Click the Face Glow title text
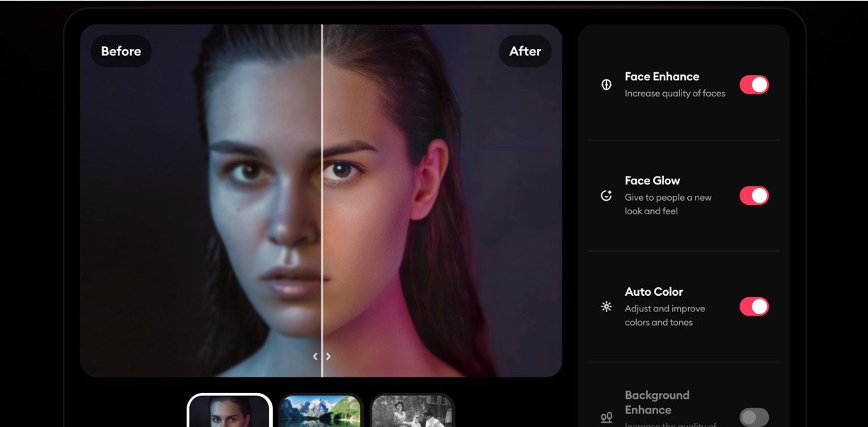 (652, 181)
